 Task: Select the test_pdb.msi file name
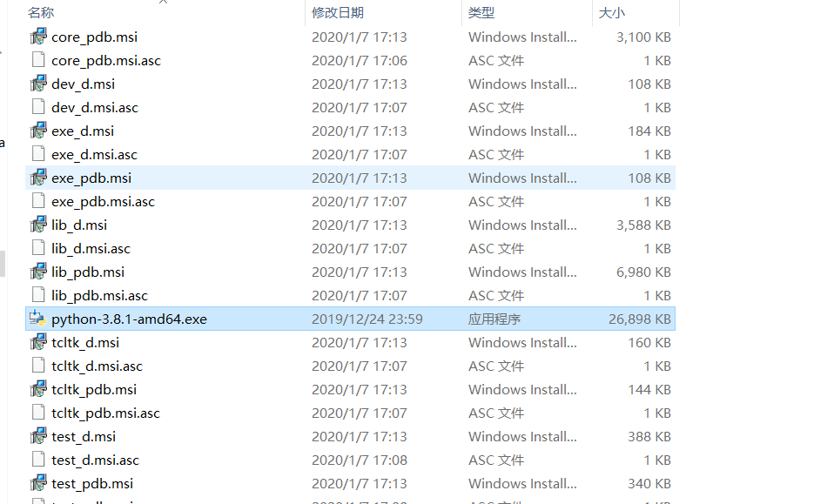click(91, 483)
